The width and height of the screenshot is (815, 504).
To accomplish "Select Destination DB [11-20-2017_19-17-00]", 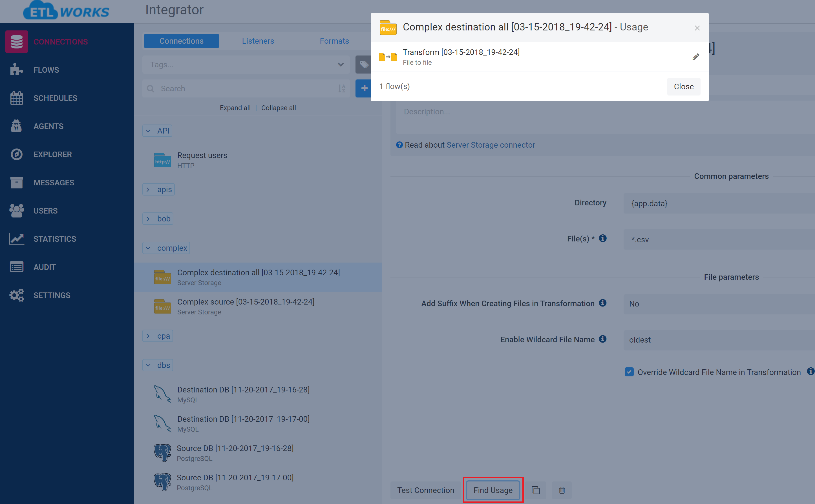I will pyautogui.click(x=258, y=424).
